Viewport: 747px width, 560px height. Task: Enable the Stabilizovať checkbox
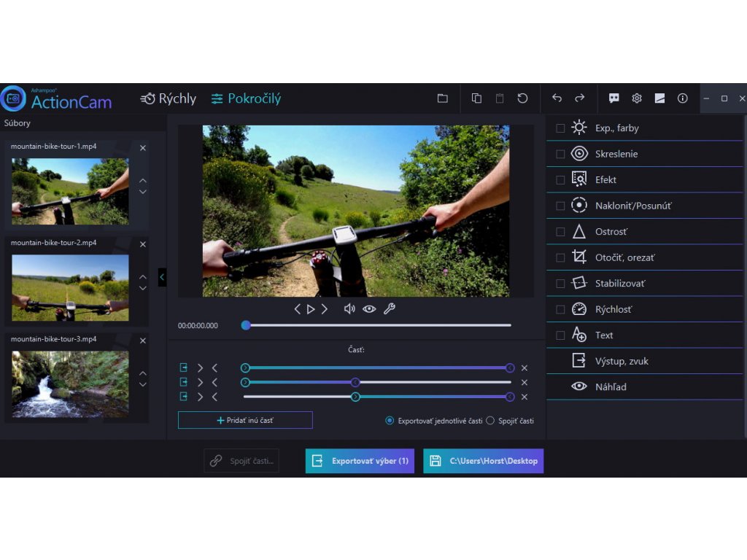tap(560, 284)
